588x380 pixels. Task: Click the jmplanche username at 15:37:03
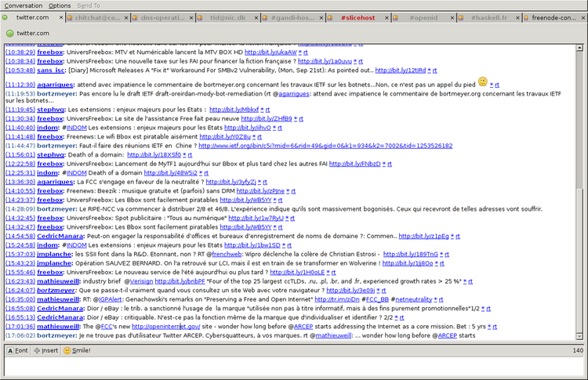click(x=54, y=255)
